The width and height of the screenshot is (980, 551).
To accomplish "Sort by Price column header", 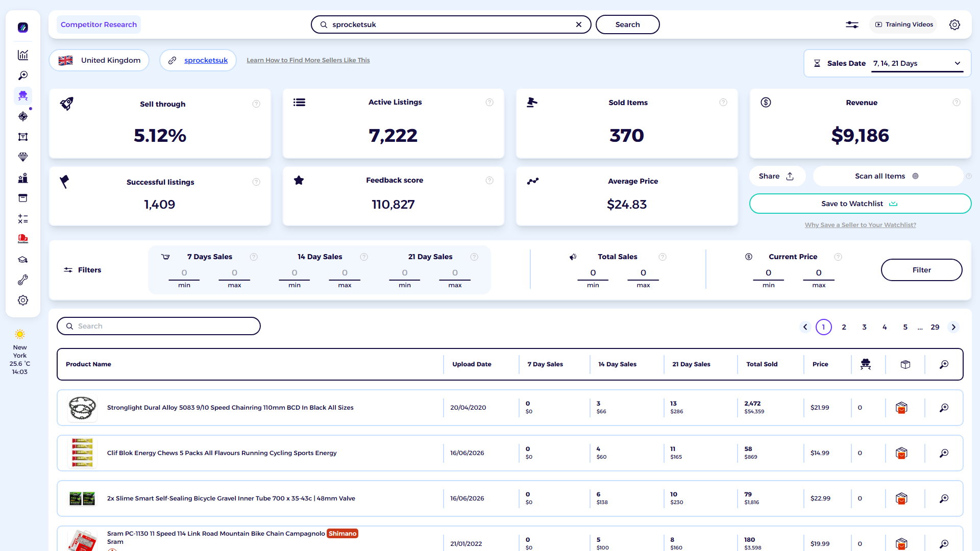I will pyautogui.click(x=820, y=364).
